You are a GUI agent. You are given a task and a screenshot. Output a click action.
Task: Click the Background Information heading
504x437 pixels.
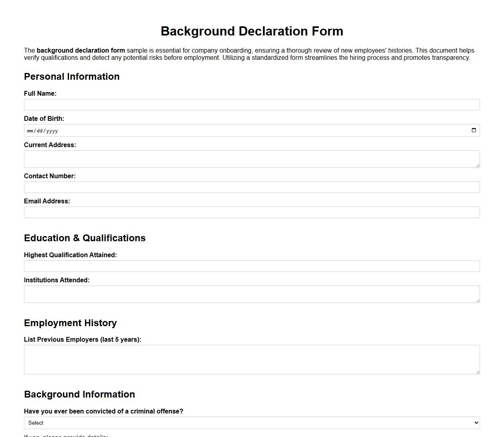[79, 394]
